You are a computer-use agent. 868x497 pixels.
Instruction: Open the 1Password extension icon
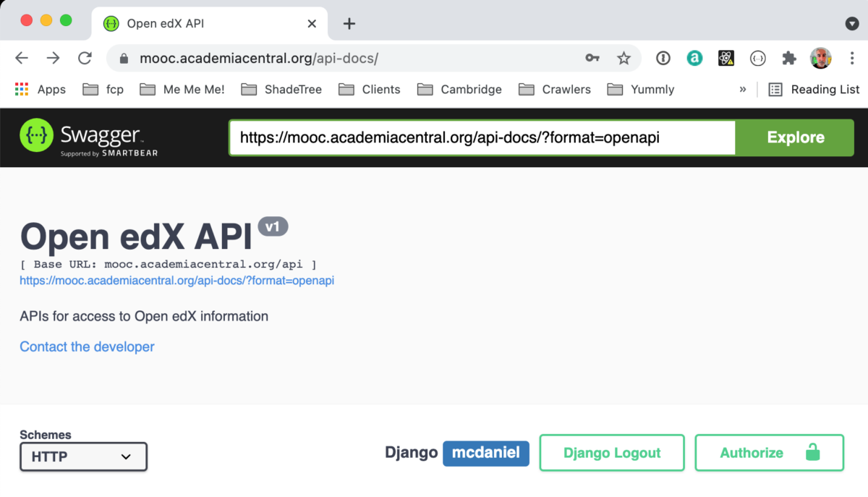click(x=663, y=58)
